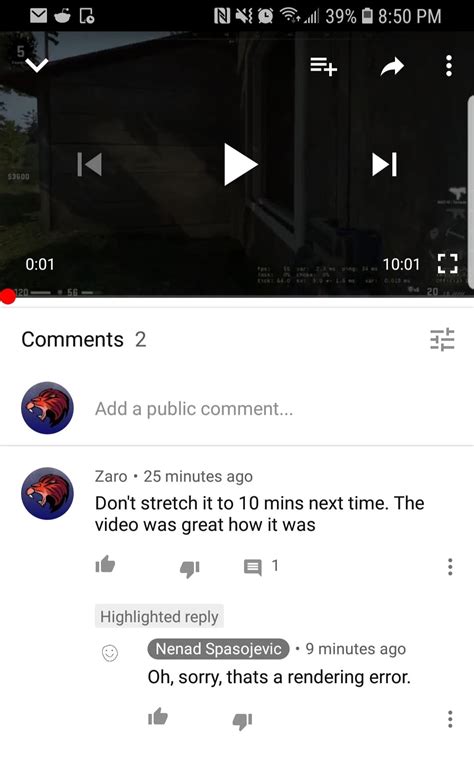
Task: Dislike Zaro's comment
Action: click(x=190, y=568)
